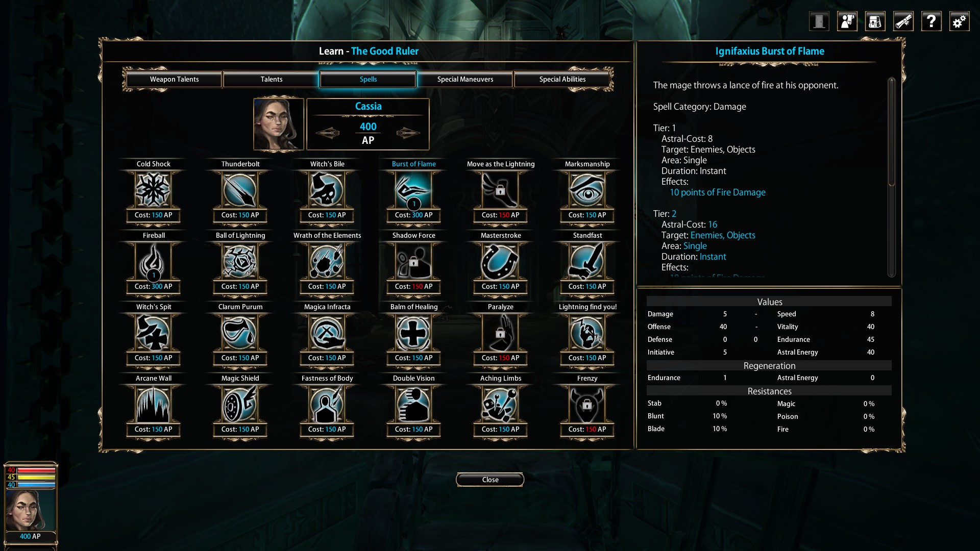Open the Weapon Talents tab

[174, 79]
